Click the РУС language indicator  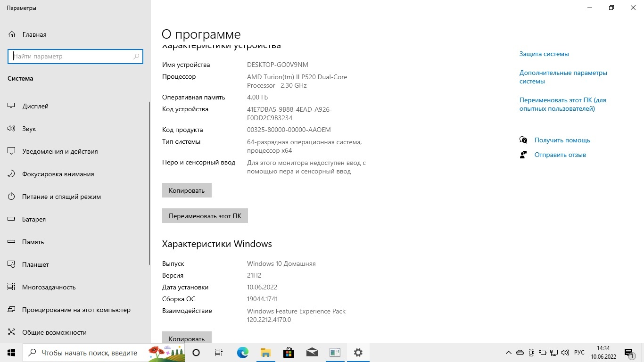point(579,353)
